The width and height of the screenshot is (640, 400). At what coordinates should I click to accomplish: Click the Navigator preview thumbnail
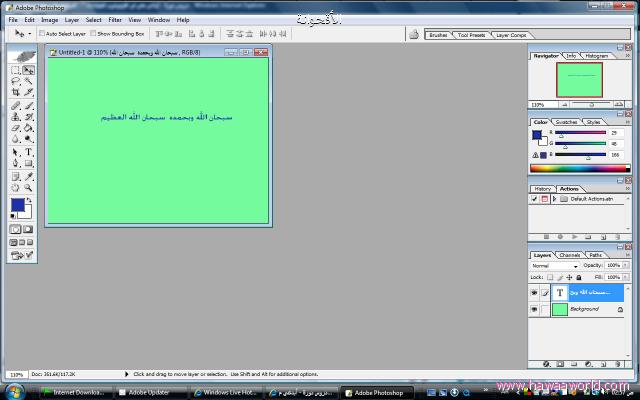(x=579, y=82)
